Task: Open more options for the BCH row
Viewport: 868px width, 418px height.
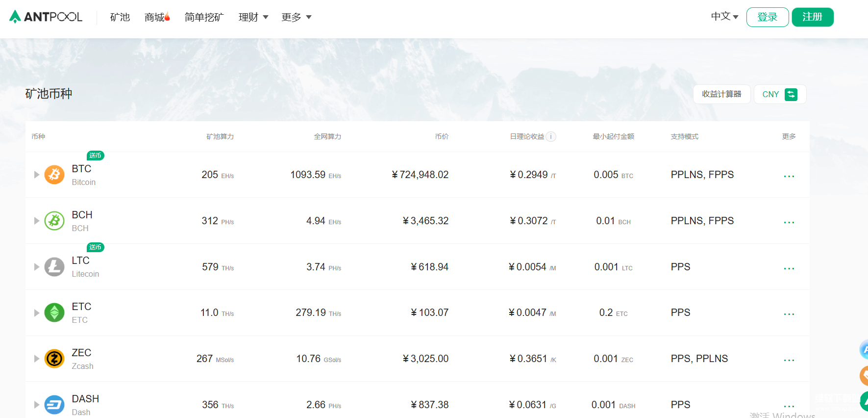Action: [789, 222]
